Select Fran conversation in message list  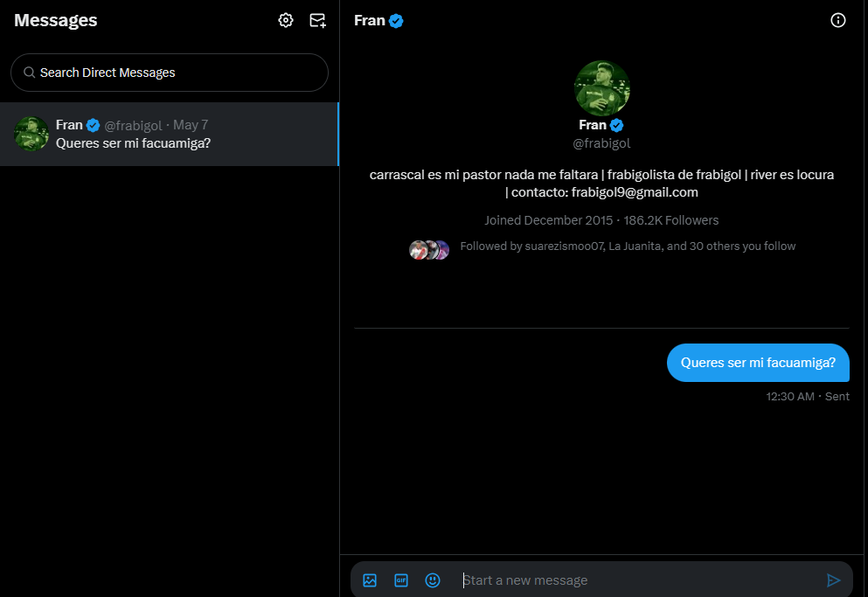(x=169, y=134)
